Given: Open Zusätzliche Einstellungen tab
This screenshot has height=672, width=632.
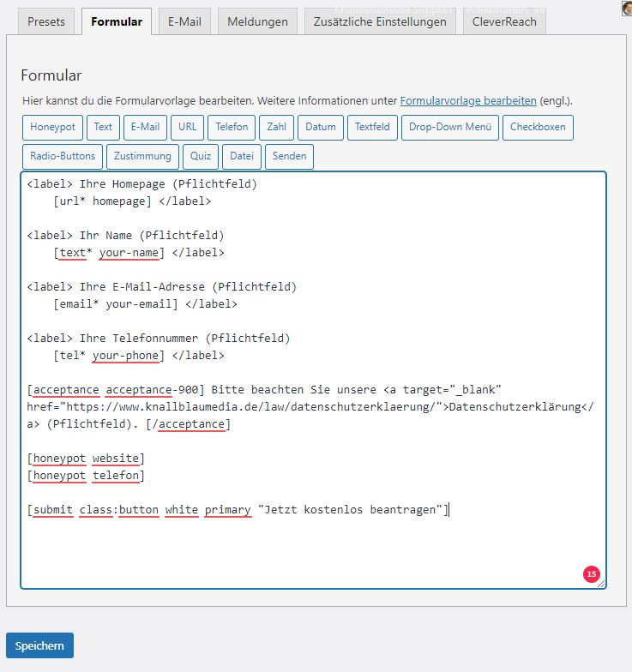Looking at the screenshot, I should pos(380,21).
